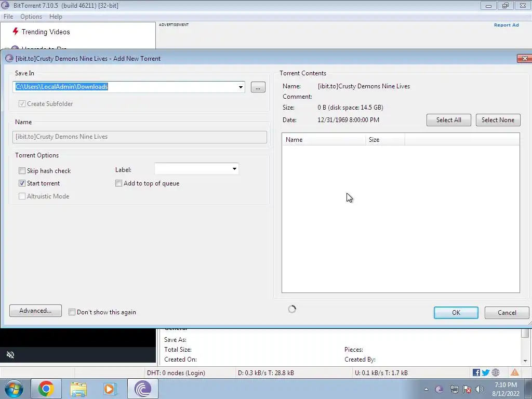Open File Explorer from the taskbar
The width and height of the screenshot is (532, 399).
pyautogui.click(x=78, y=389)
